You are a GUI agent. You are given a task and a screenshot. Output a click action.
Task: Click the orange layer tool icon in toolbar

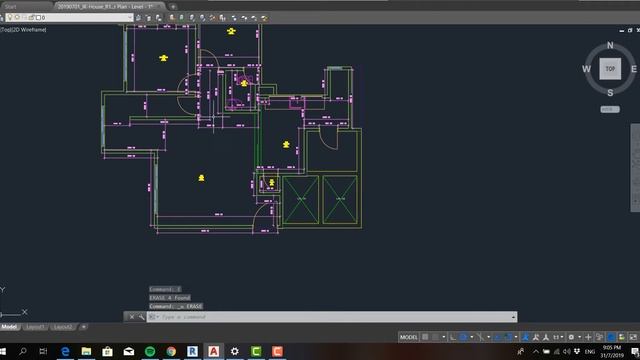coord(172,18)
